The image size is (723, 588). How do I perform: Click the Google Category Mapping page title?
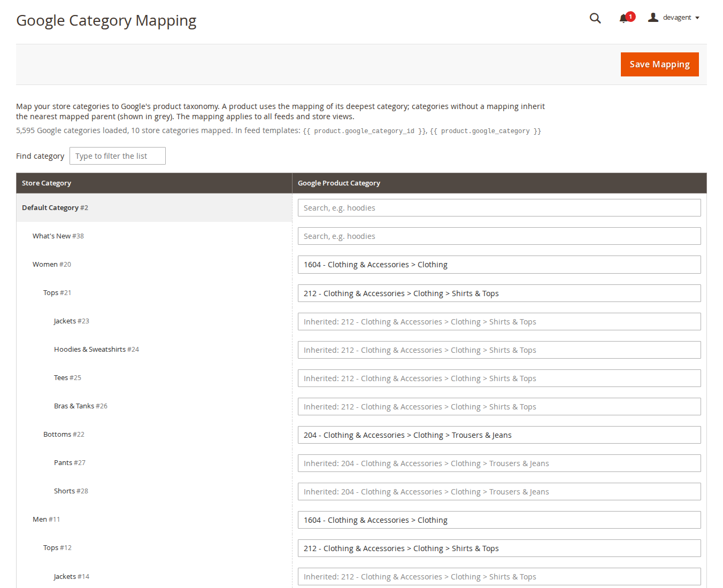(106, 20)
